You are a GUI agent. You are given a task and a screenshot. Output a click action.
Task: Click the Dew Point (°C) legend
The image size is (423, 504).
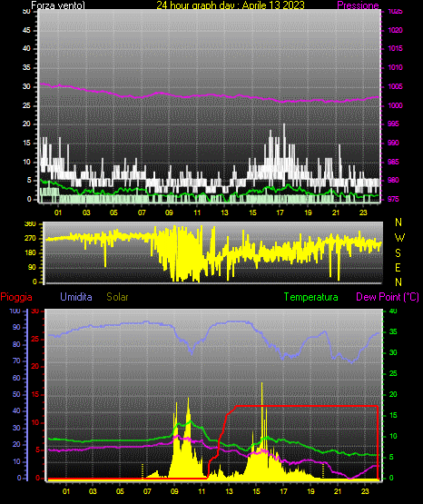[388, 297]
